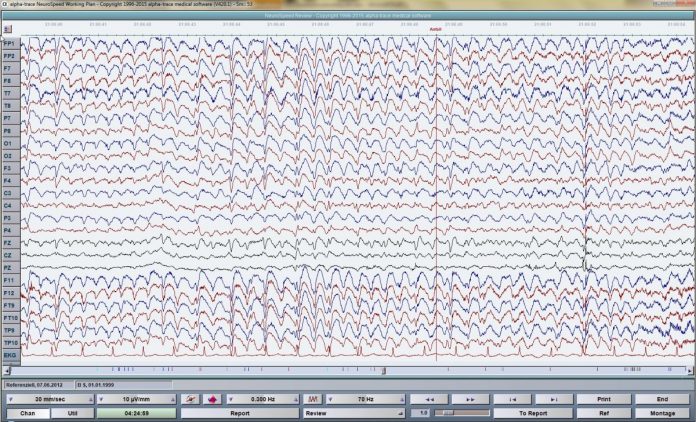Select the F8 channel label
Viewport: 696px width, 422px height.
[11, 81]
